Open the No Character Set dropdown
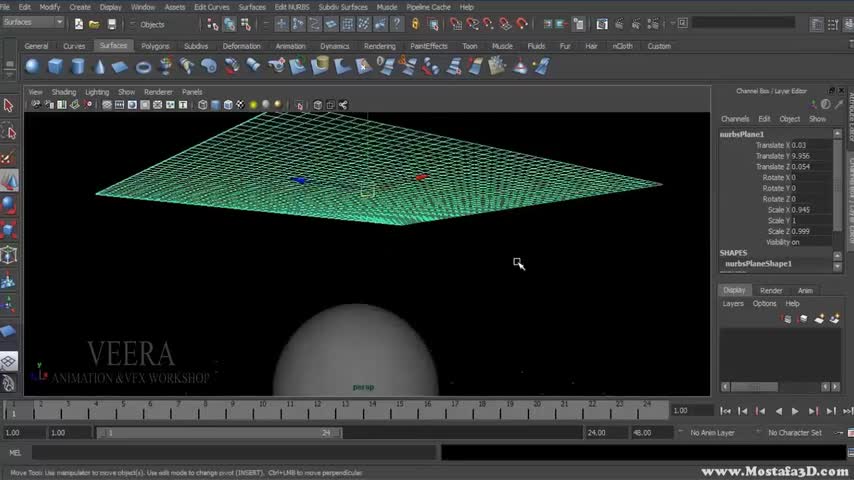The image size is (854, 480). coord(795,433)
